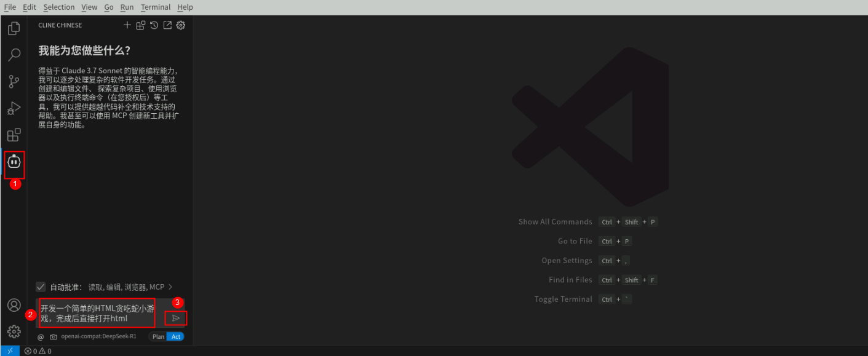This screenshot has height=356, width=868.
Task: Show task history with the clock icon
Action: 154,25
